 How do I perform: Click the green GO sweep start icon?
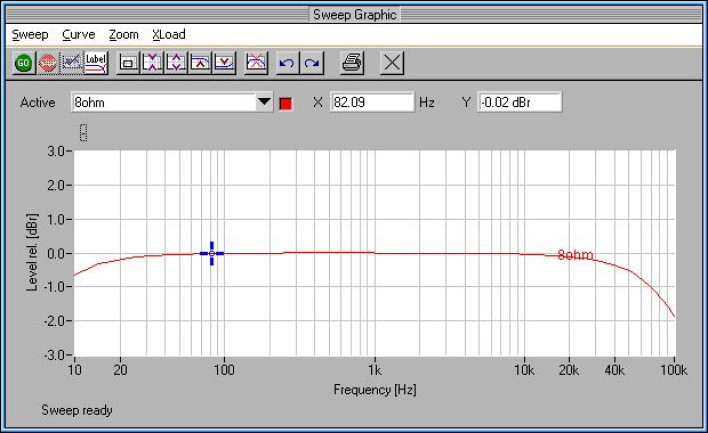tap(23, 63)
